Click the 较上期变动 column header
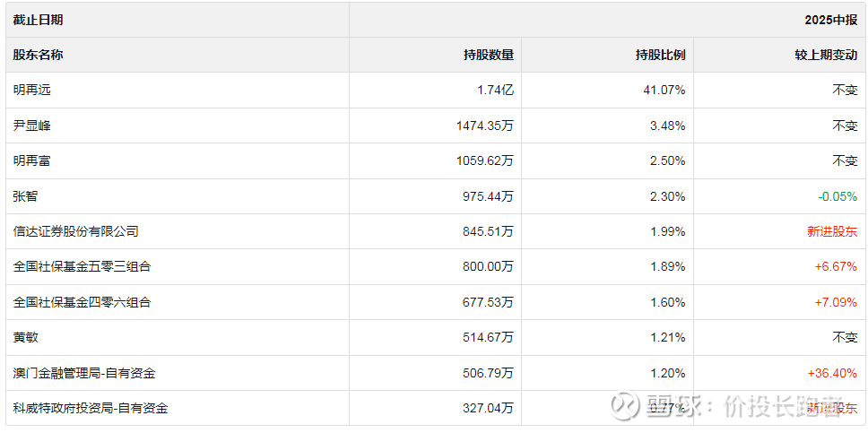Image resolution: width=868 pixels, height=433 pixels. [x=826, y=55]
